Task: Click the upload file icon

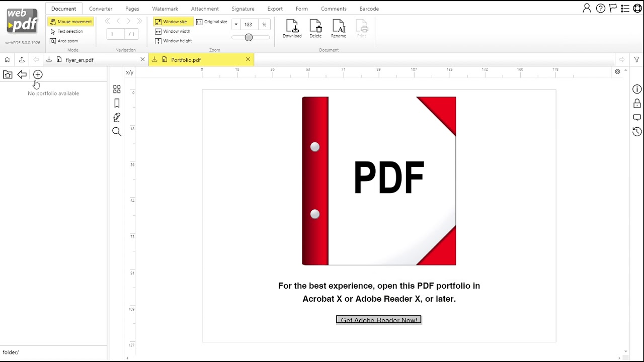Action: point(22,59)
